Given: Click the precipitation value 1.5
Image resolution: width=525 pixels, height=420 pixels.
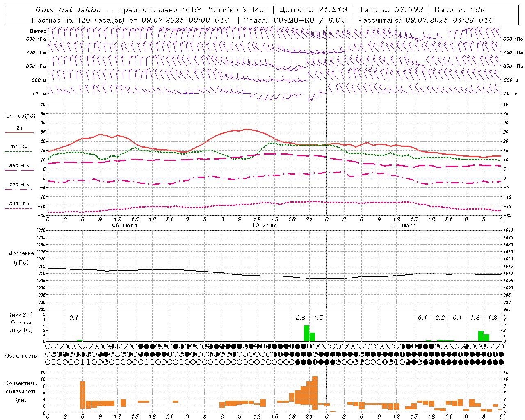Looking at the screenshot, I should [x=318, y=317].
